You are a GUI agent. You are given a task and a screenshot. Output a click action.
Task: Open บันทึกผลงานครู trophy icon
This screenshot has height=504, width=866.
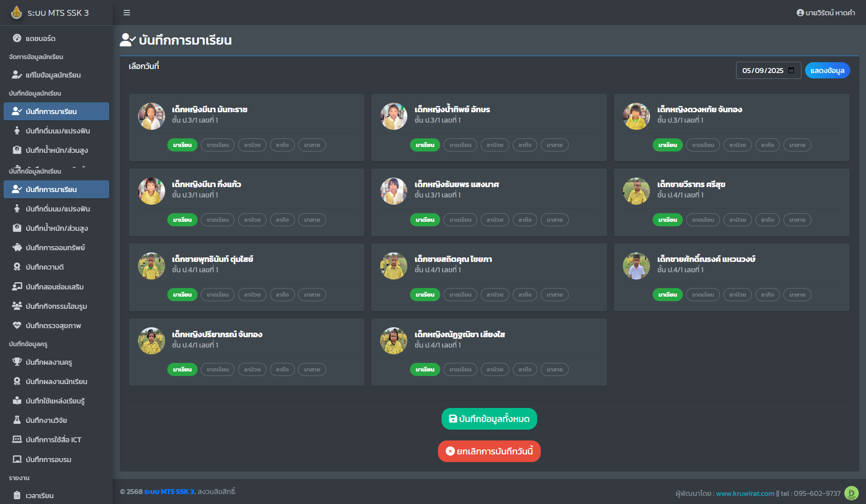click(17, 362)
